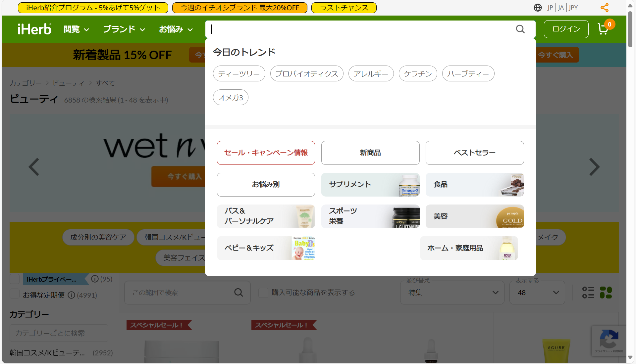Open the 並び替え 特集 sort dropdown
The width and height of the screenshot is (636, 364).
point(452,293)
